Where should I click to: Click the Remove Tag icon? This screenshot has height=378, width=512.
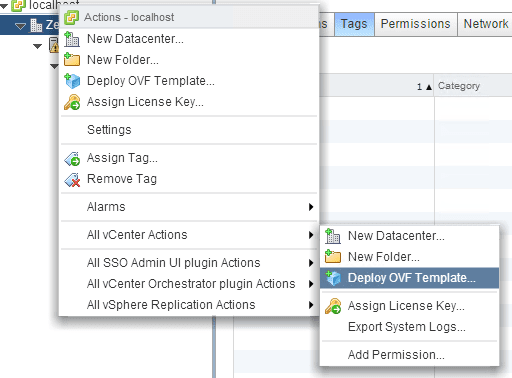tap(72, 180)
